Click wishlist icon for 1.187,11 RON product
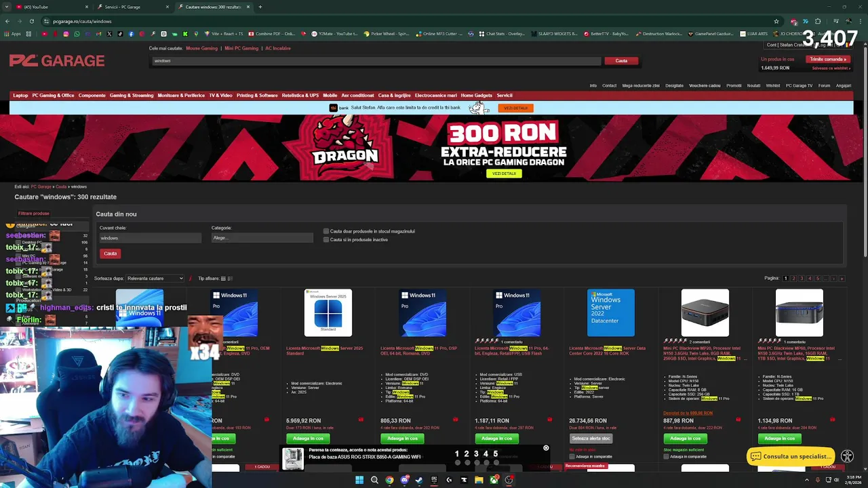This screenshot has height=488, width=868. tap(549, 420)
